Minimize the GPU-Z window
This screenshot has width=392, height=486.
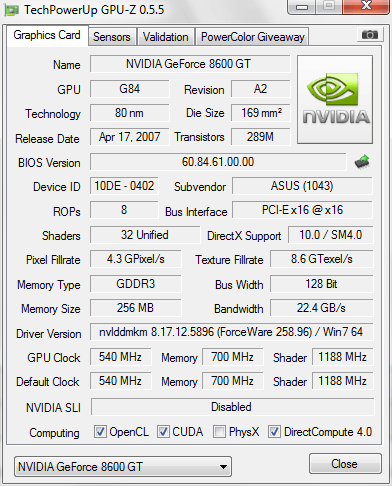click(x=302, y=7)
